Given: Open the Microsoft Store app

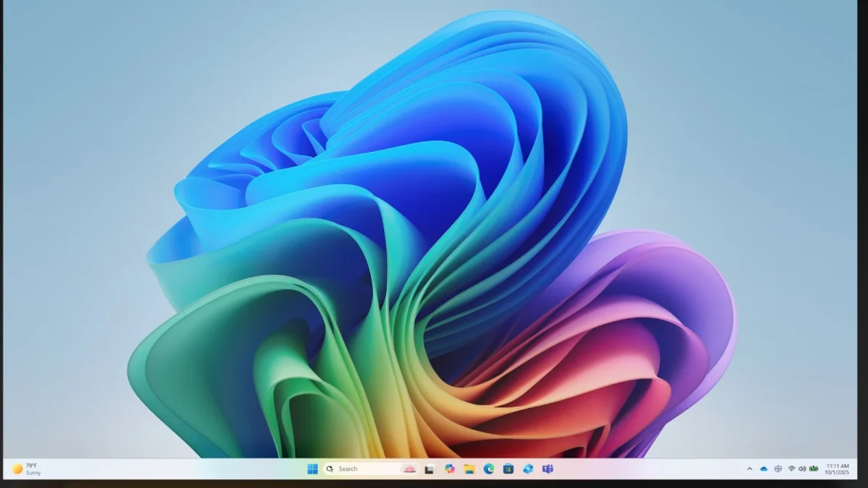Looking at the screenshot, I should pyautogui.click(x=509, y=468).
